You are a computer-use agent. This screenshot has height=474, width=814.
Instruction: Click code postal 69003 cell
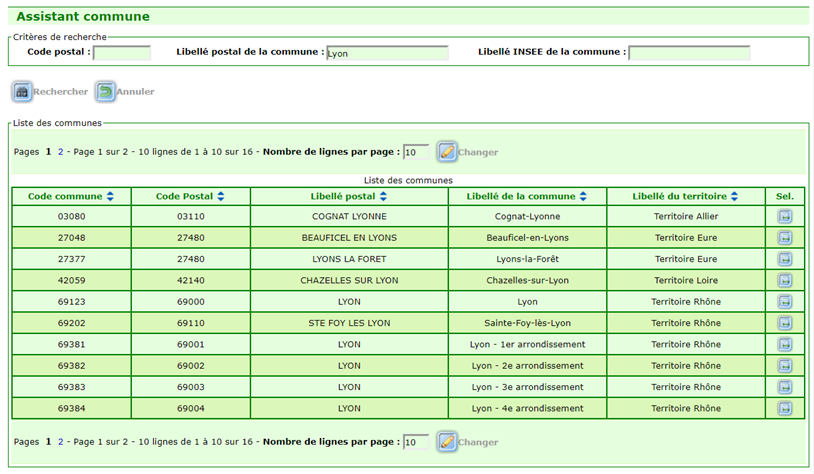[x=191, y=387]
